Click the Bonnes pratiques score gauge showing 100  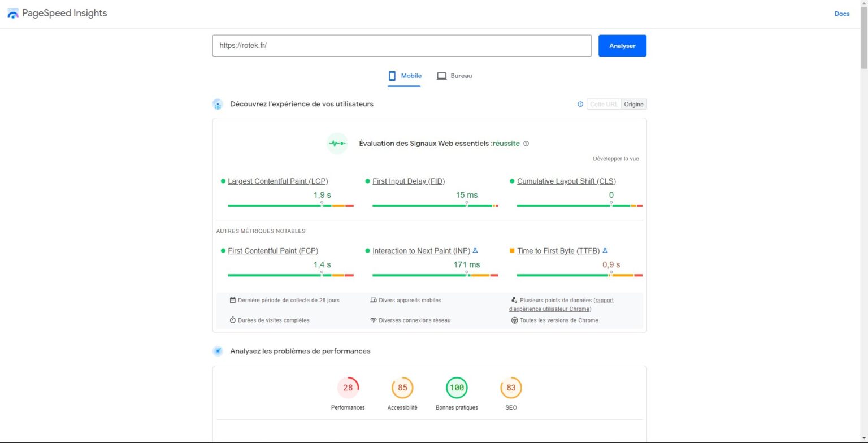point(457,388)
